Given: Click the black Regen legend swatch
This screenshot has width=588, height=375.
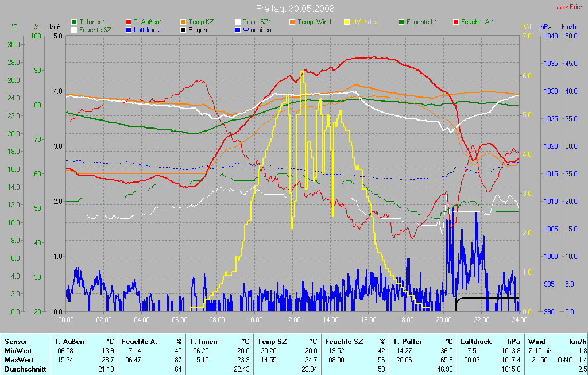Looking at the screenshot, I should 183,30.
